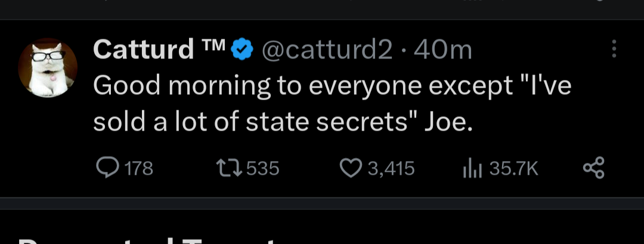Open the three-dot more options menu
Image resolution: width=644 pixels, height=244 pixels.
pyautogui.click(x=615, y=50)
